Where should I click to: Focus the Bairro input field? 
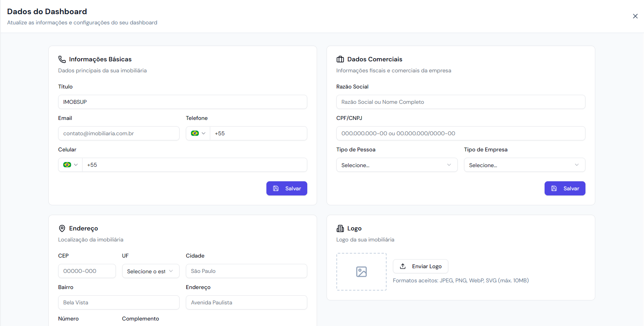pyautogui.click(x=119, y=302)
